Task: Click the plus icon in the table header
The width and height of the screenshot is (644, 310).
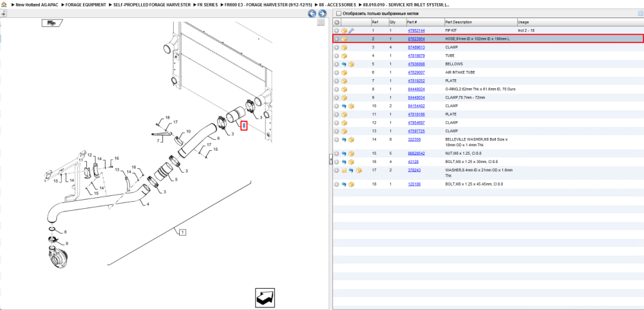Action: point(336,22)
